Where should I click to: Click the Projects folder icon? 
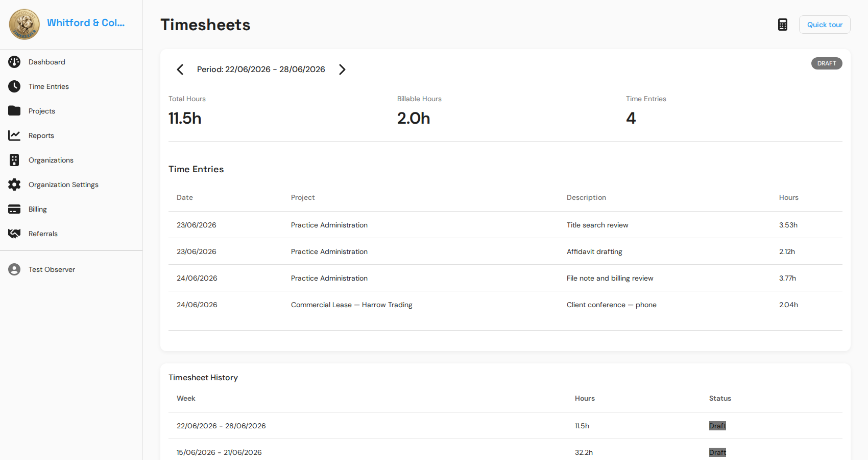(x=14, y=111)
